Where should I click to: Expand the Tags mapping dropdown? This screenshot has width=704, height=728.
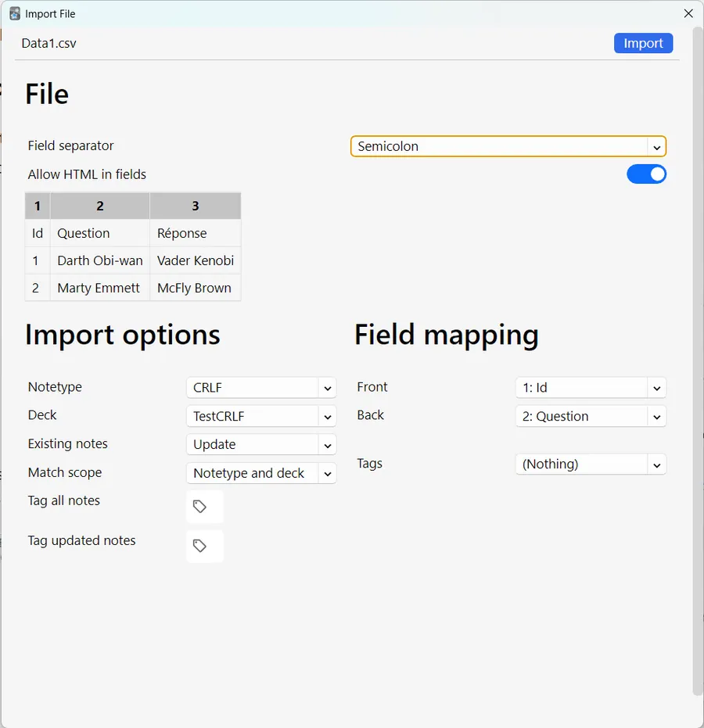pyautogui.click(x=591, y=464)
